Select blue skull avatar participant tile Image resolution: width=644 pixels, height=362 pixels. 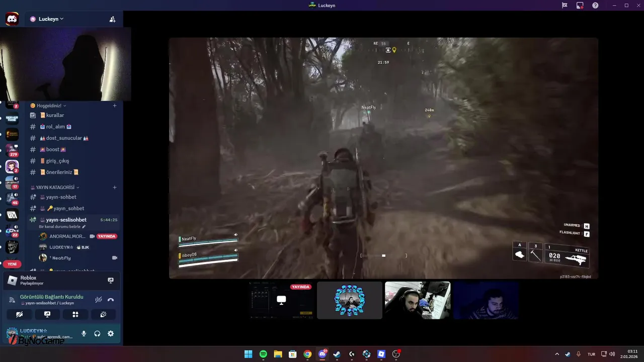(350, 300)
